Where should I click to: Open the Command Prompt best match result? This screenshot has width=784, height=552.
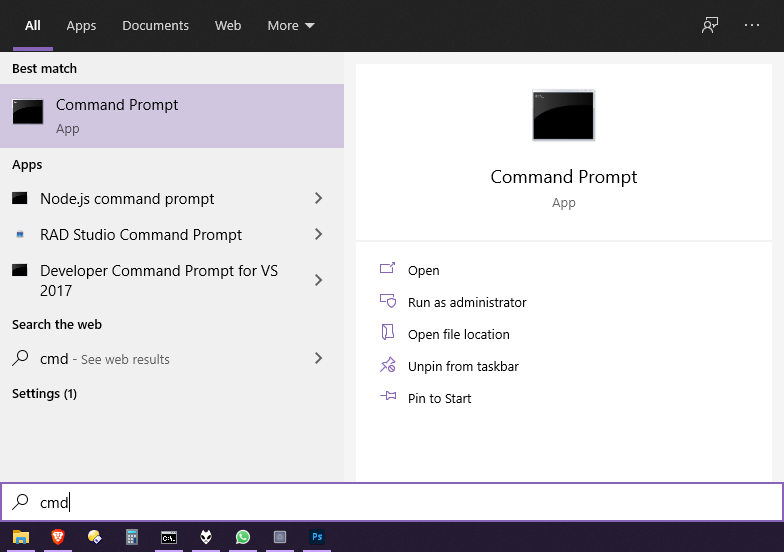click(x=172, y=116)
